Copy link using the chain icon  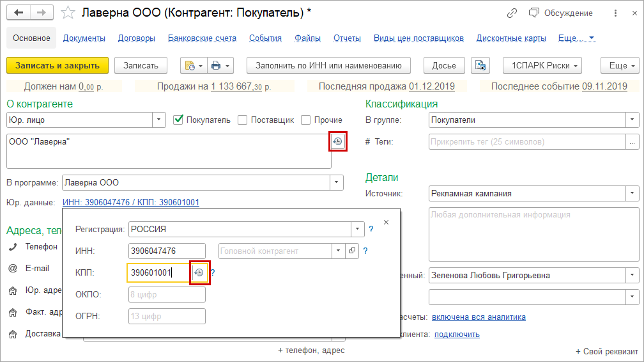coord(512,13)
